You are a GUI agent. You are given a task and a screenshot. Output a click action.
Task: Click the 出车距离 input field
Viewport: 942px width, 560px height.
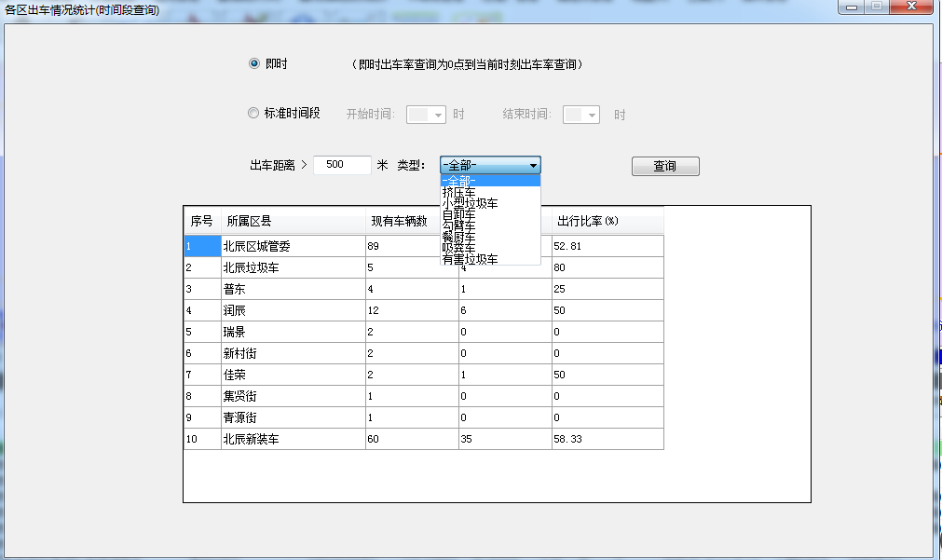click(x=342, y=165)
